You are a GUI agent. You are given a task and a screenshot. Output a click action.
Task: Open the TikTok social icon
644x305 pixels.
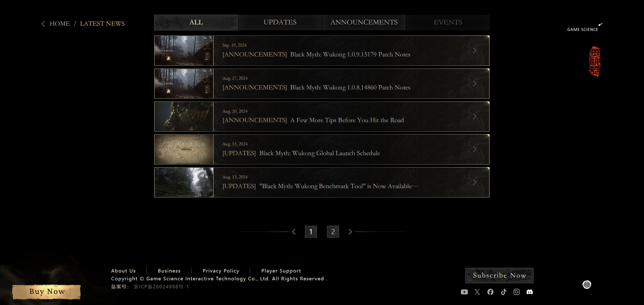503,292
